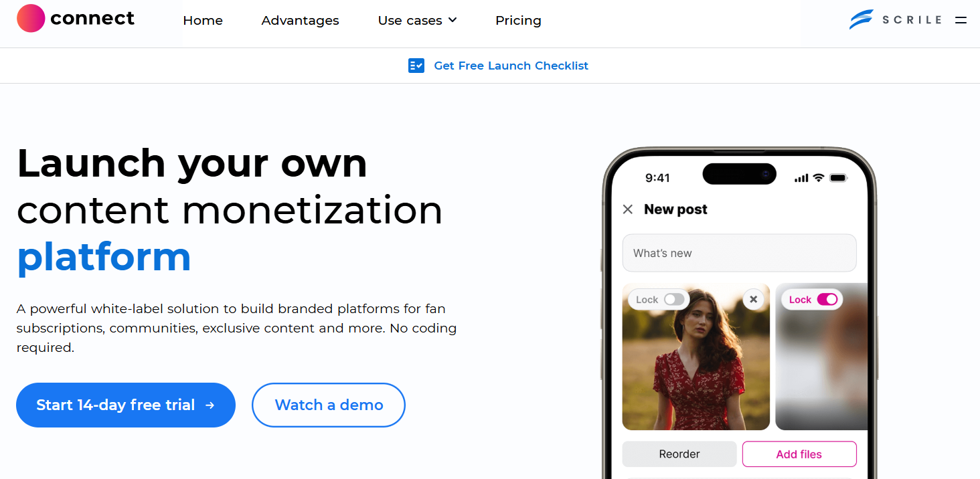The width and height of the screenshot is (980, 479).
Task: Click the arrow in the free trial button
Action: pyautogui.click(x=210, y=405)
